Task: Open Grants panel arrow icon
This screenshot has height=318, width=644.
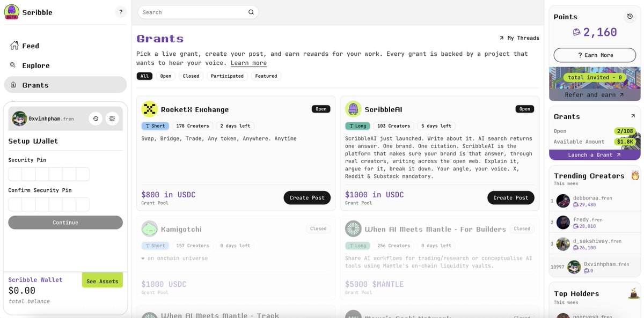Action: pyautogui.click(x=633, y=116)
